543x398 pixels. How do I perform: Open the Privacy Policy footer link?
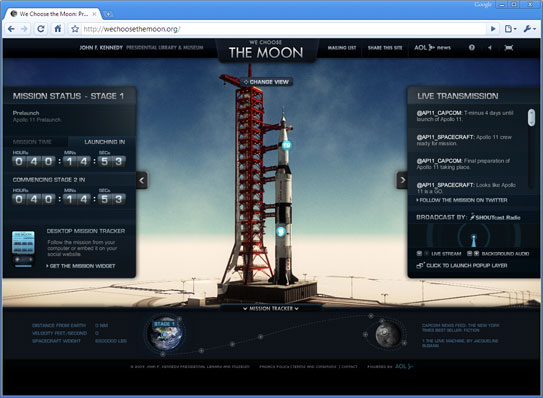(x=274, y=366)
